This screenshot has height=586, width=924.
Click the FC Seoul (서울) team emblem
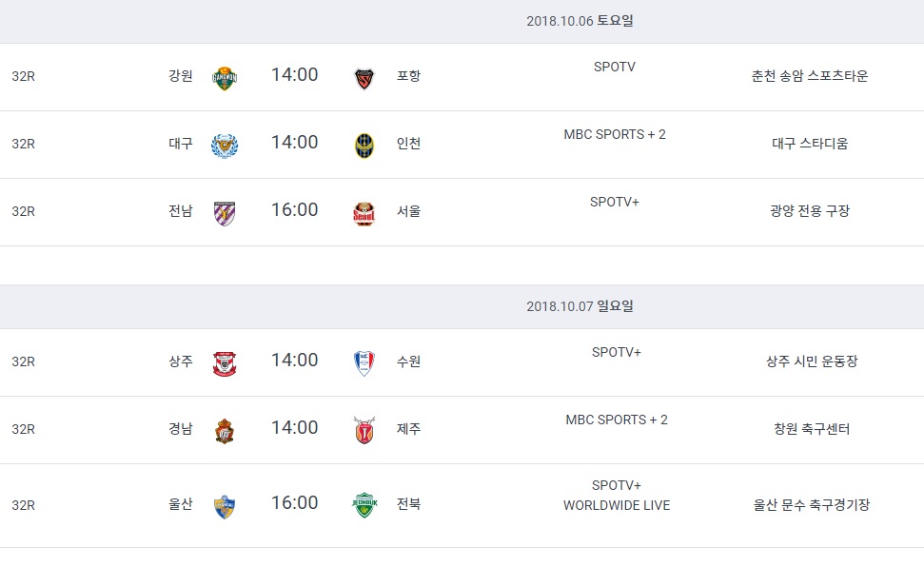[364, 214]
